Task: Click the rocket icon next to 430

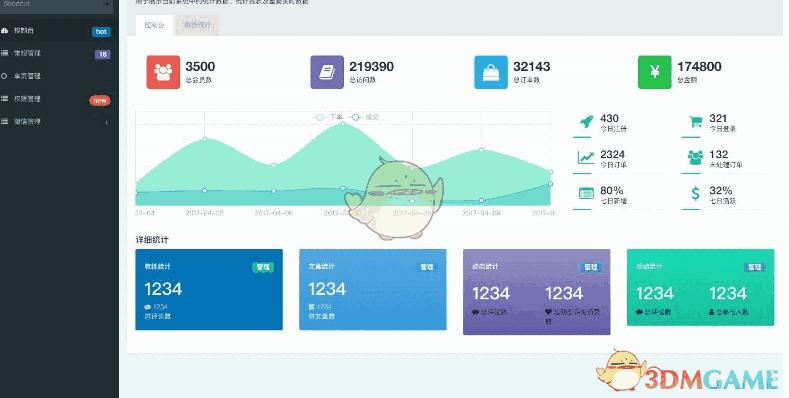Action: pos(586,122)
